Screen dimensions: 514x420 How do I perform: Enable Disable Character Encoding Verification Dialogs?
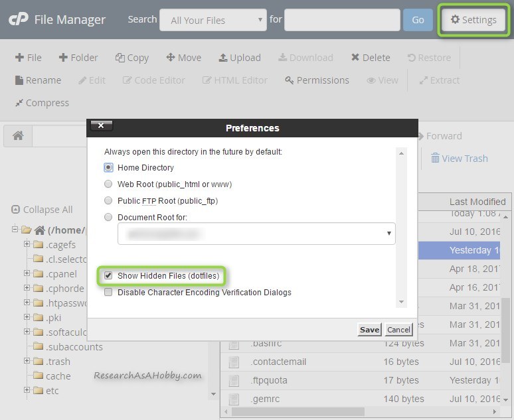point(108,293)
